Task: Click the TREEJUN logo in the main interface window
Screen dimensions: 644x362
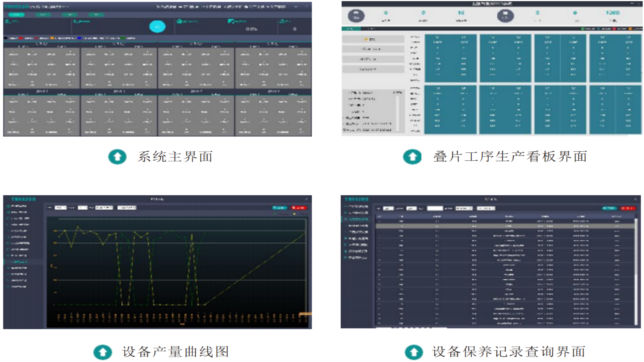Action: pos(17,7)
